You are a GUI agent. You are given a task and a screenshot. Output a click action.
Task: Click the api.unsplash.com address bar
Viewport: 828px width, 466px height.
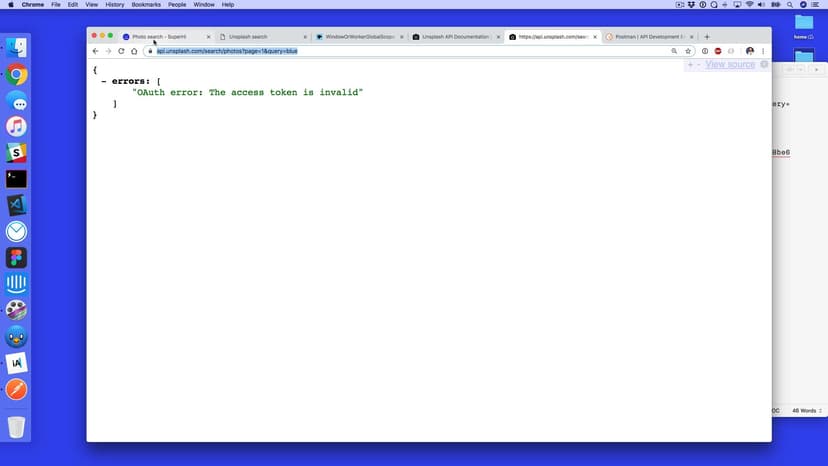pos(400,51)
